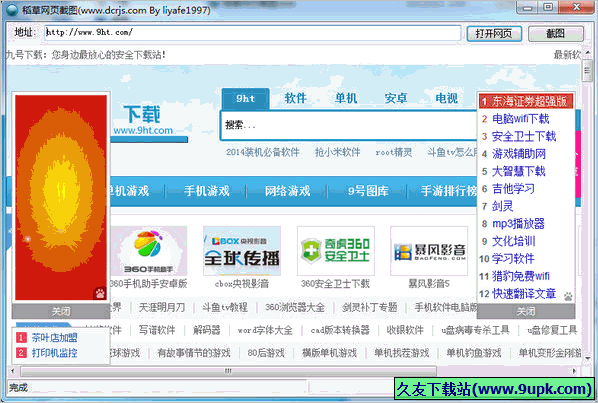Open 电脑wifi下载 ranking entry
Image resolution: width=598 pixels, height=403 pixels.
point(521,119)
